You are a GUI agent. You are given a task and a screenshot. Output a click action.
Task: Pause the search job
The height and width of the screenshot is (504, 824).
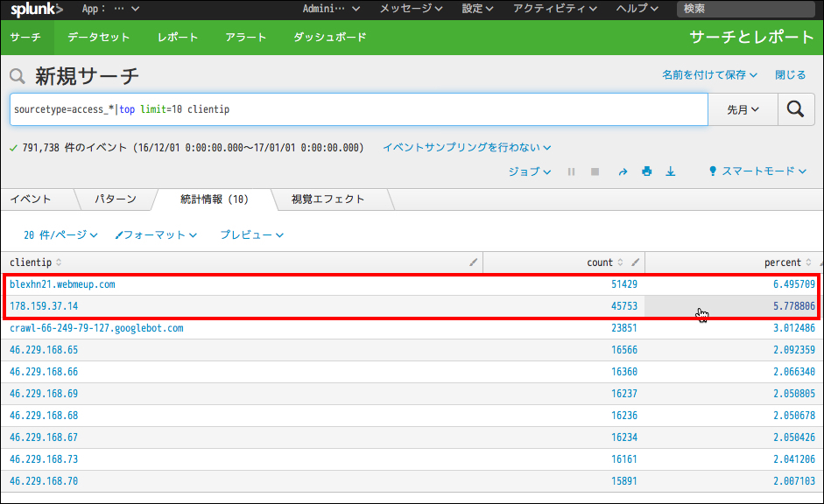[x=572, y=172]
